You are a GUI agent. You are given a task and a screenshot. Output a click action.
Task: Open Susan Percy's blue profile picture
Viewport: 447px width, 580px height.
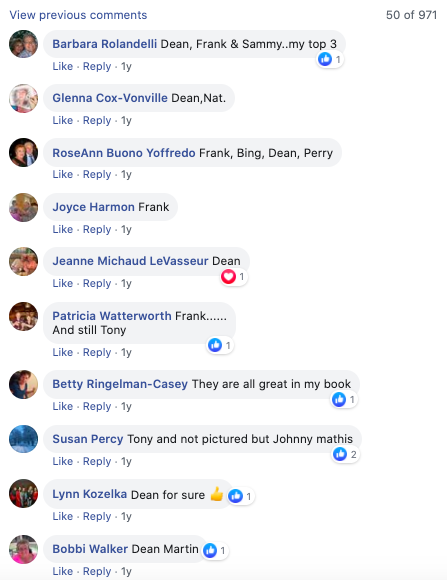tap(23, 439)
